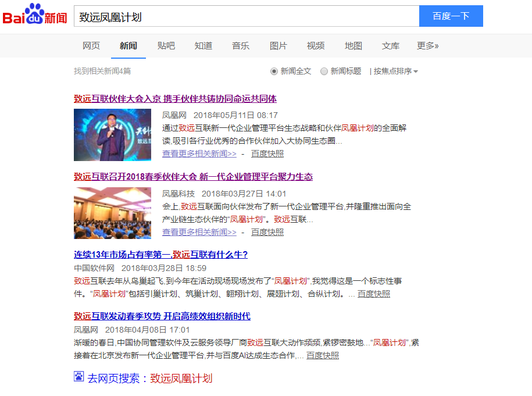
Task: Open the 文库 tab
Action: (x=391, y=46)
